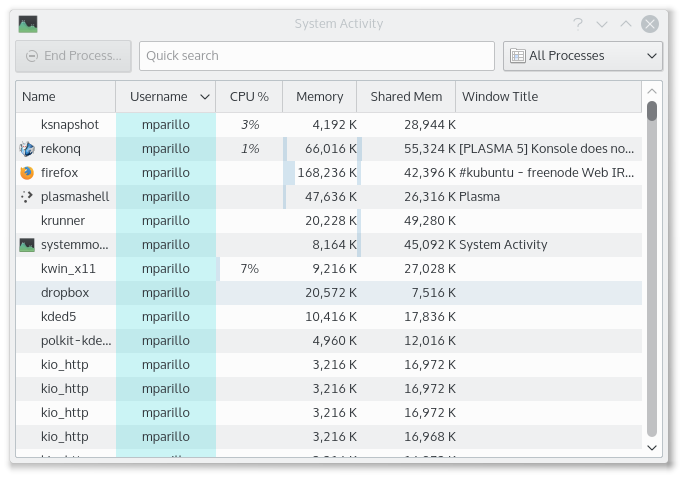Click the vertical scrollbar down arrow

(x=652, y=449)
